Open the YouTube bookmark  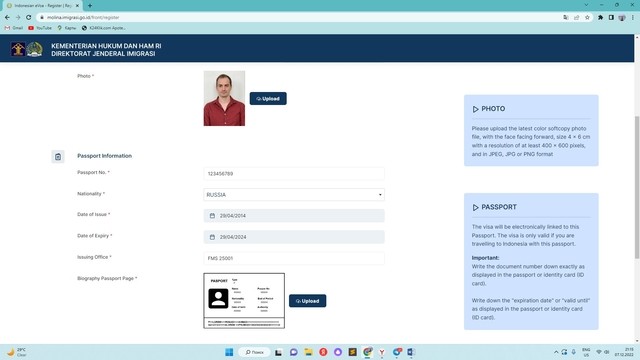40,28
